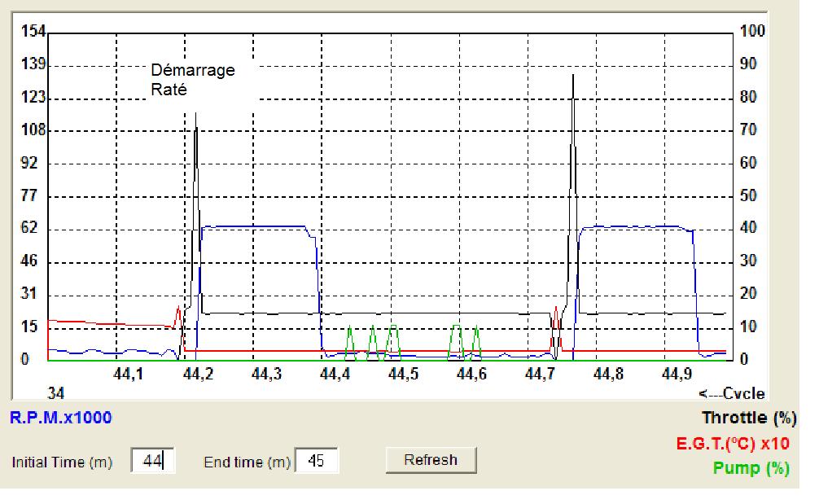Click the Refresh button
Screen dimensions: 819x504
[x=431, y=460]
